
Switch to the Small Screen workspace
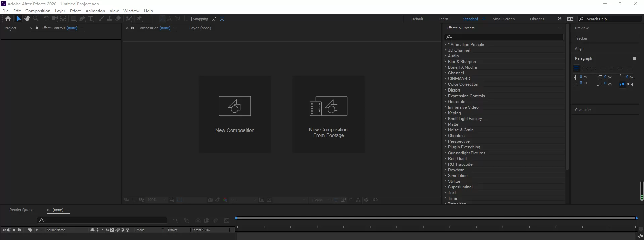pyautogui.click(x=503, y=19)
